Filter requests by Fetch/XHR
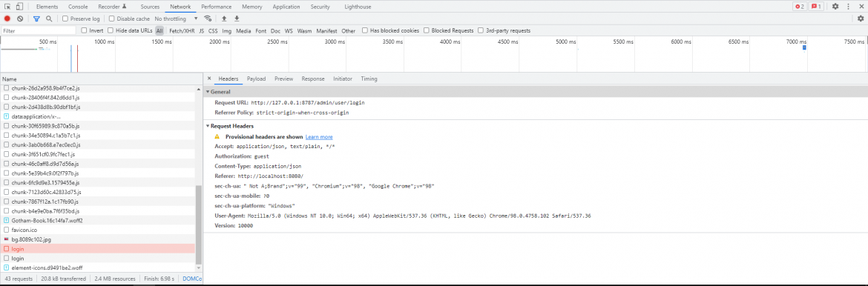The height and width of the screenshot is (286, 868). [182, 31]
